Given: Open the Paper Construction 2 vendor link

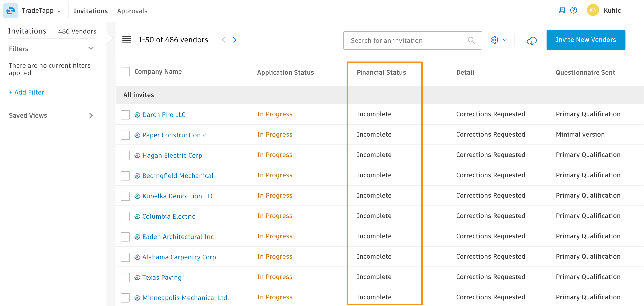Looking at the screenshot, I should pos(174,135).
